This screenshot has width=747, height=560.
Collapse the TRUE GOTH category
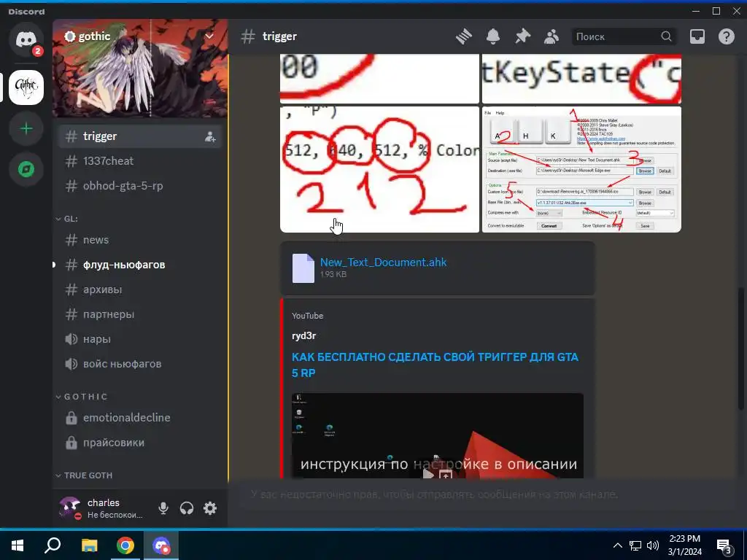point(85,475)
